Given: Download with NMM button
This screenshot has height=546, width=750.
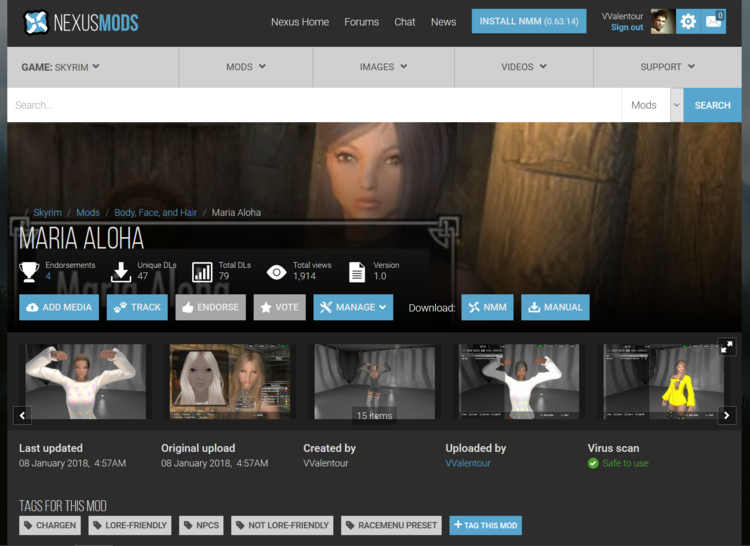Looking at the screenshot, I should click(x=487, y=307).
